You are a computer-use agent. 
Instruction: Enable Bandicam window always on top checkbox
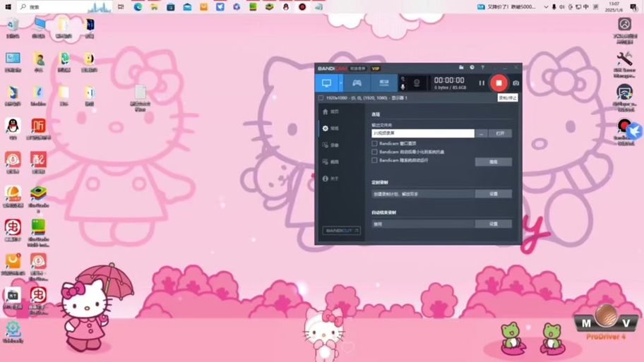[x=374, y=144]
